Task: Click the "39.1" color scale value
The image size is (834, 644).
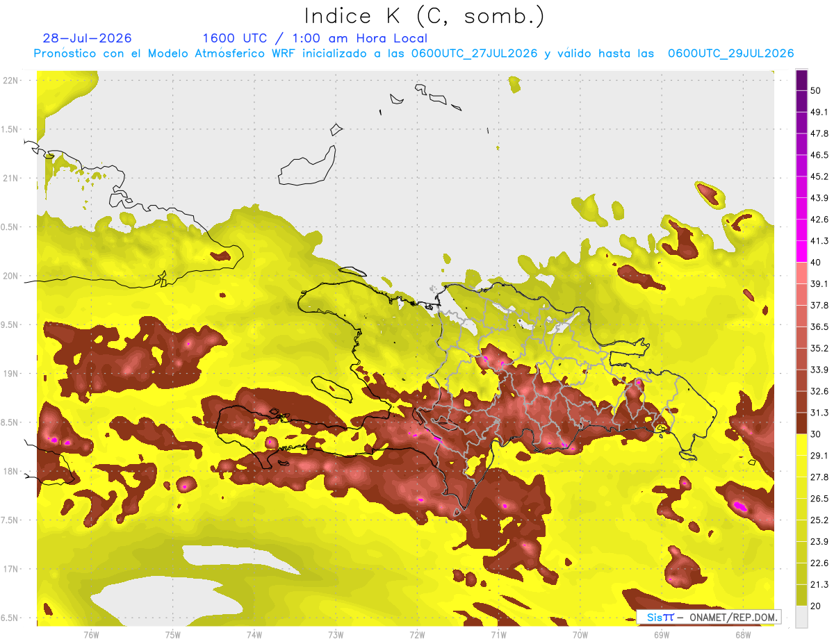Action: 819,283
